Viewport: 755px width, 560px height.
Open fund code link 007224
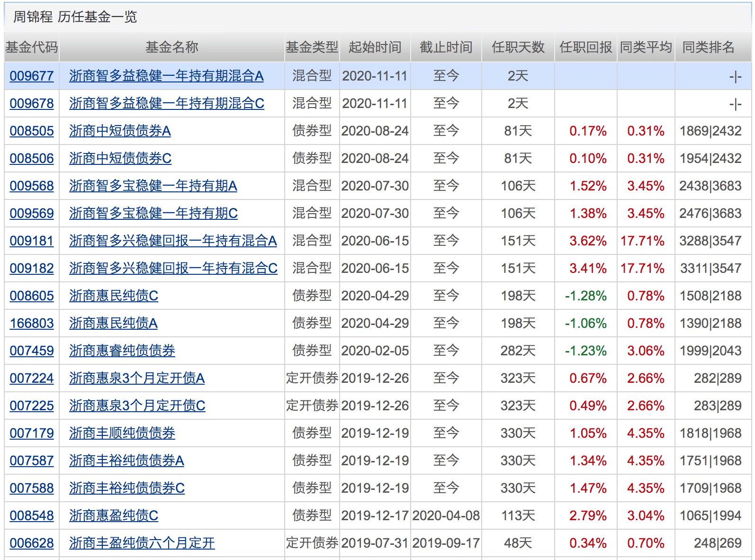(x=32, y=378)
